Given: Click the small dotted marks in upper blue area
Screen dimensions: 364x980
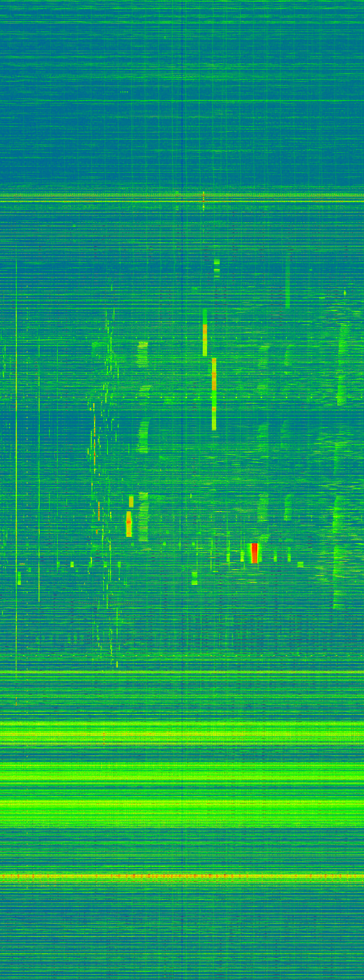Looking at the screenshot, I should 124,92.
